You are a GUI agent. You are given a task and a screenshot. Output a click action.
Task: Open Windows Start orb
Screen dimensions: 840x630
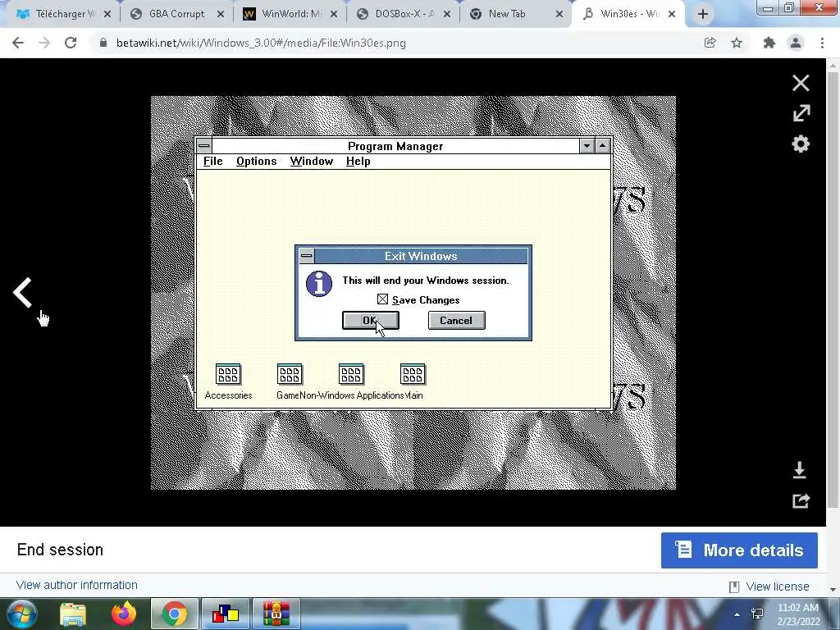pyautogui.click(x=21, y=614)
